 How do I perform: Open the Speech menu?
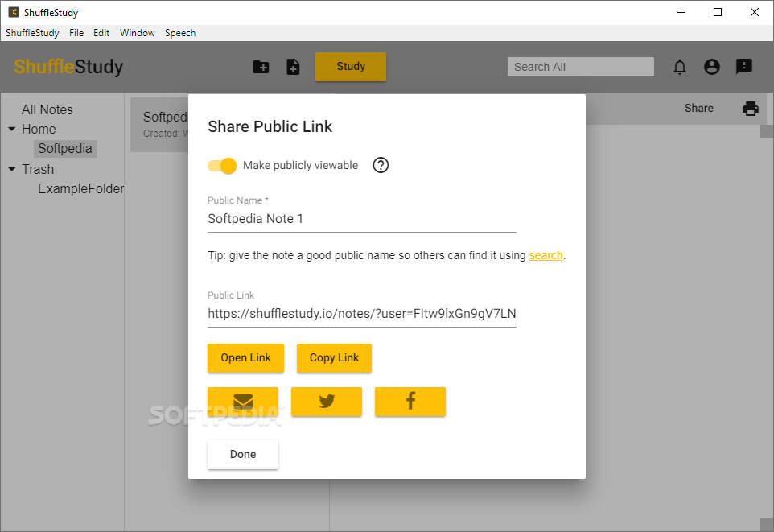(180, 33)
